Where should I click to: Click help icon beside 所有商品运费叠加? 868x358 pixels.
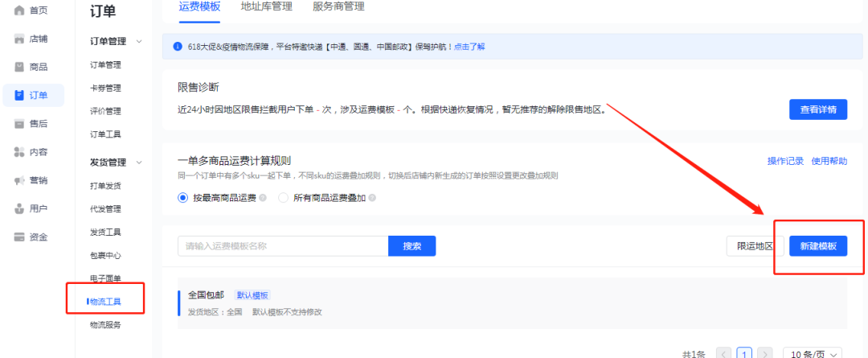pos(372,198)
